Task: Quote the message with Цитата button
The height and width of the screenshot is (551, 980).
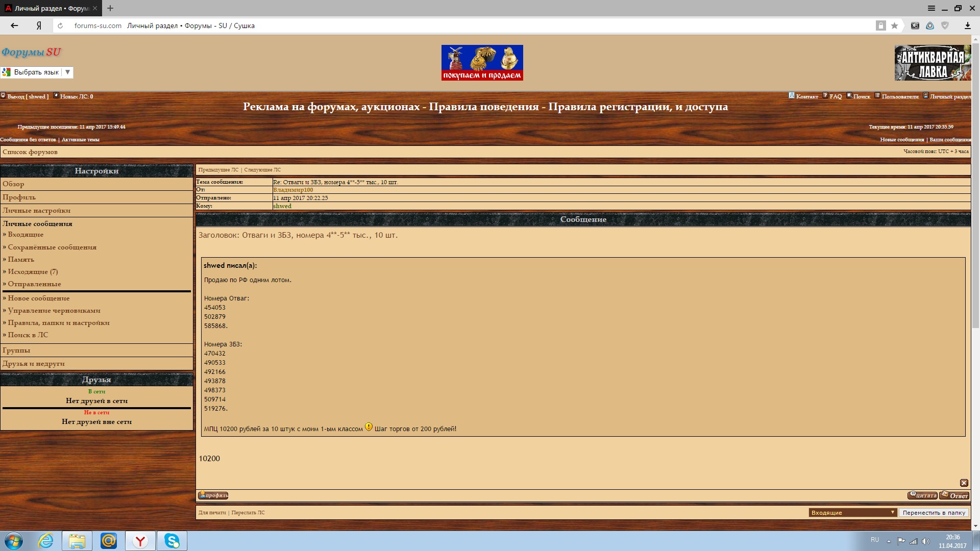Action: coord(922,495)
